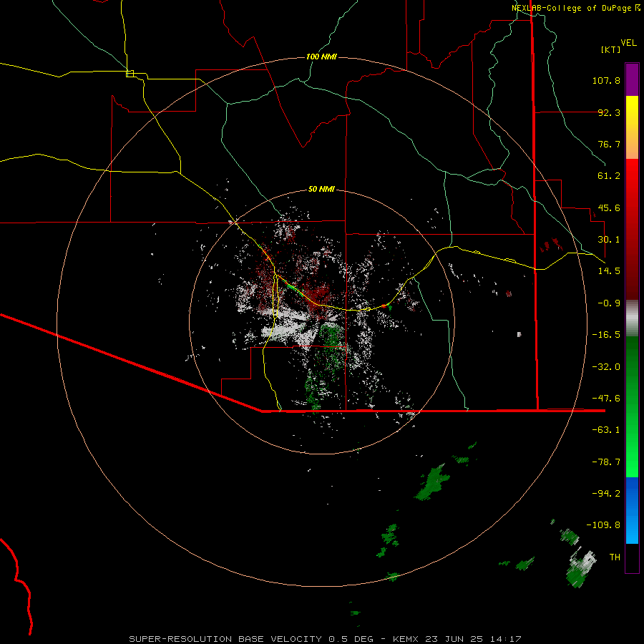
Task: Click the [KT] units label
Action: 611,49
